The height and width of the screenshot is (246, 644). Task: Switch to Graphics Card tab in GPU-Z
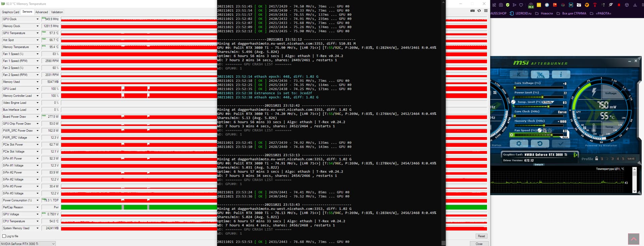tap(10, 12)
